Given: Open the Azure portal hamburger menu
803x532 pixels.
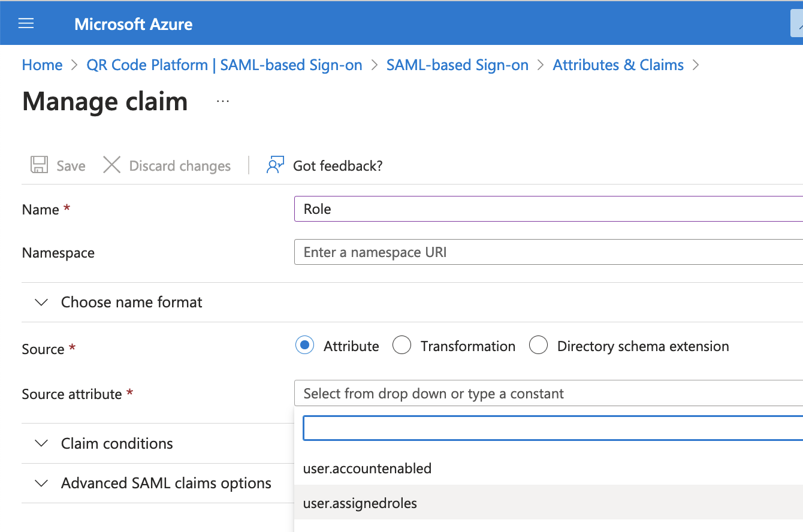Looking at the screenshot, I should pos(26,24).
